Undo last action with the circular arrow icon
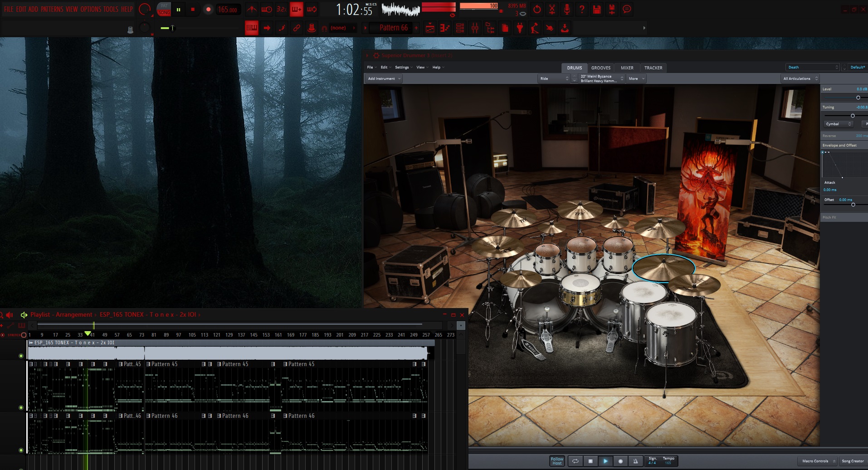868x470 pixels. (537, 9)
